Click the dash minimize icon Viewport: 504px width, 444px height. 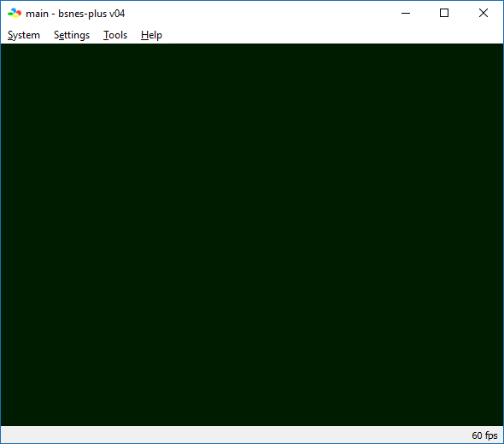coord(406,13)
